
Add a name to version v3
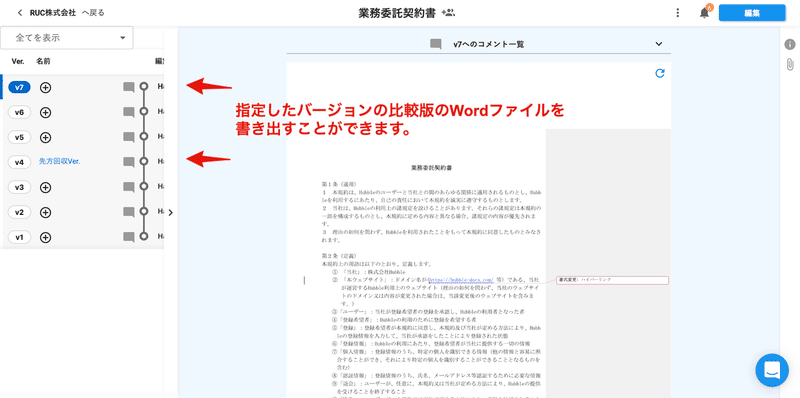tap(45, 187)
